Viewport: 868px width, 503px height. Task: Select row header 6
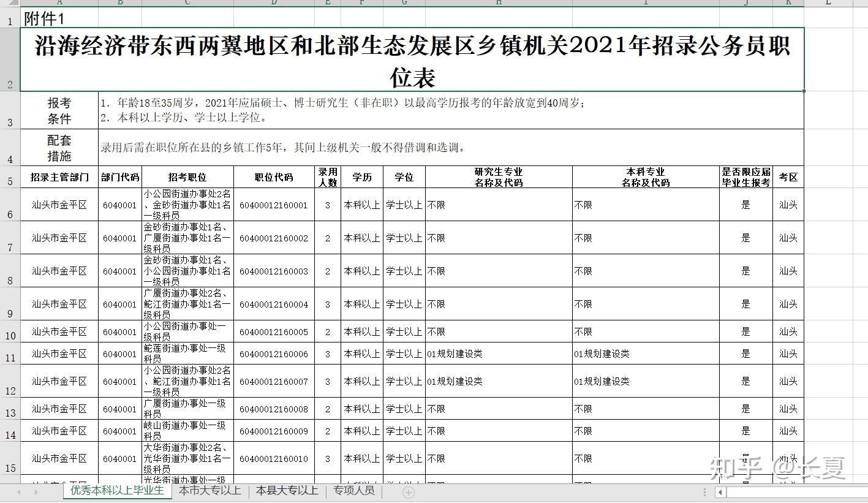pos(10,205)
